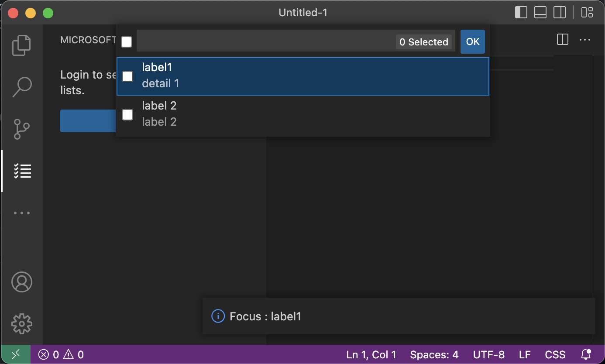Change indentation via Spaces: 4

point(434,354)
